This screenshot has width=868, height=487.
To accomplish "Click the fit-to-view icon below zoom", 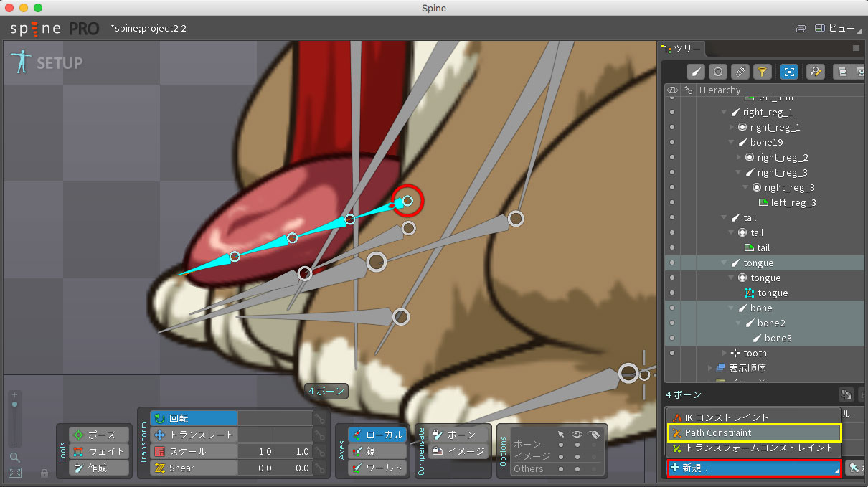I will (x=15, y=473).
